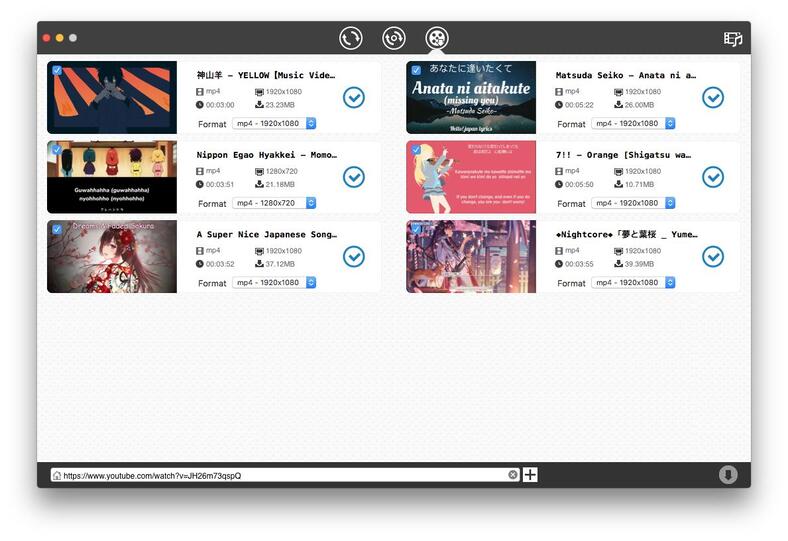Viewport: 788px width, 541px height.
Task: Click the 39.39MB file size text
Action: pos(639,264)
